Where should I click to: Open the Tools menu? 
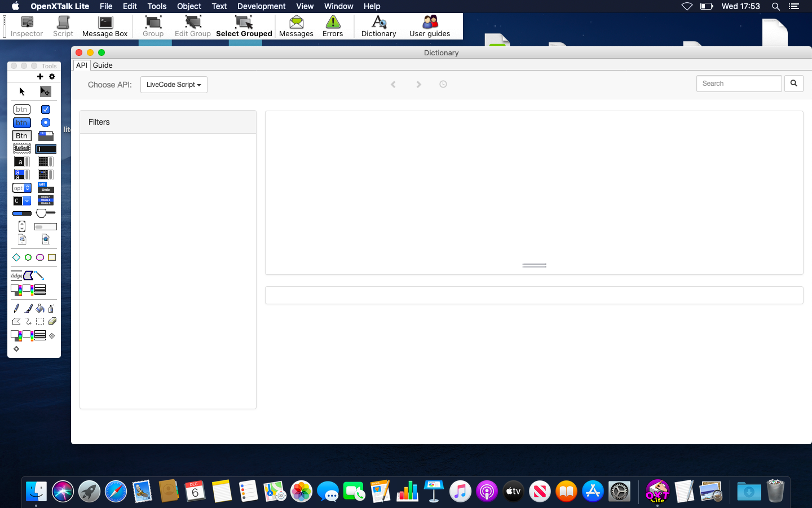(x=157, y=6)
